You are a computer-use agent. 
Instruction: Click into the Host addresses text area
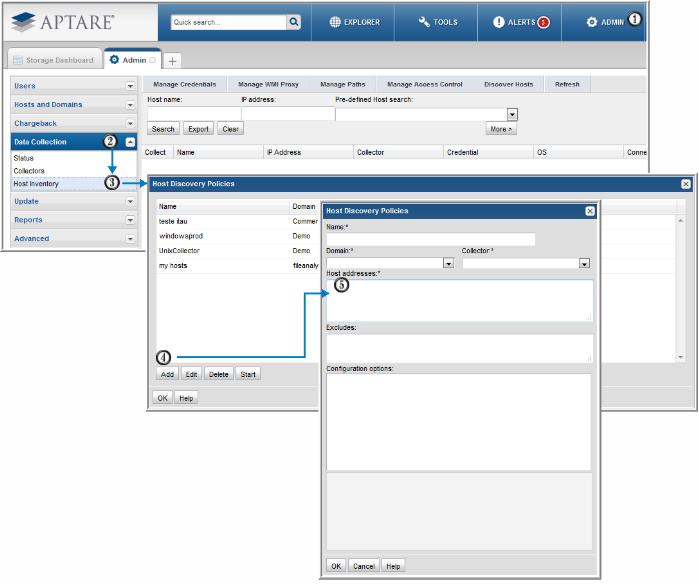coord(459,300)
